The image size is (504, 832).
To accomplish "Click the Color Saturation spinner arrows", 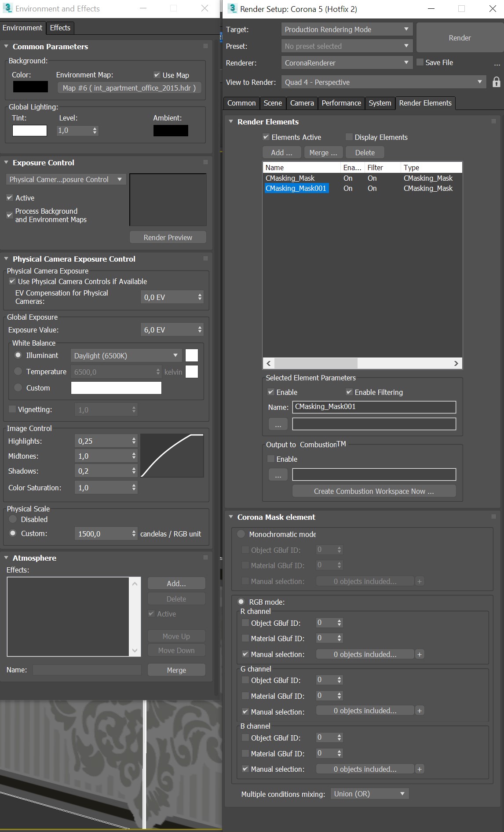I will pyautogui.click(x=134, y=487).
